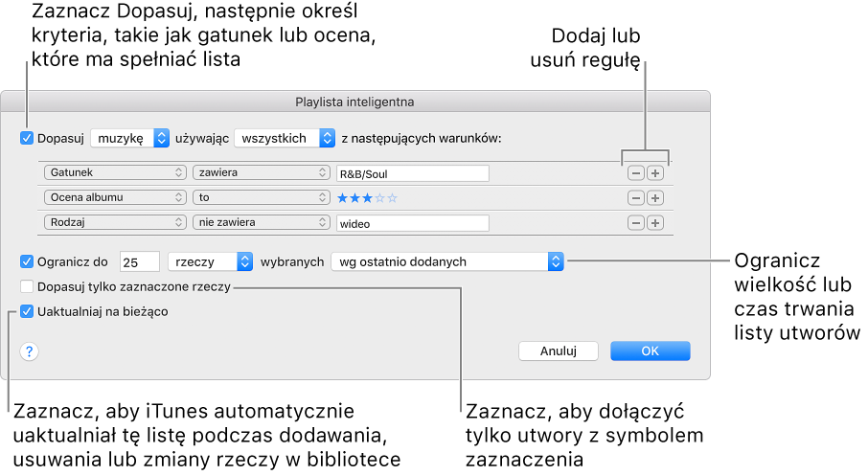Remove the Rodzaj rule with minus button
The height and width of the screenshot is (475, 868).
(x=635, y=223)
